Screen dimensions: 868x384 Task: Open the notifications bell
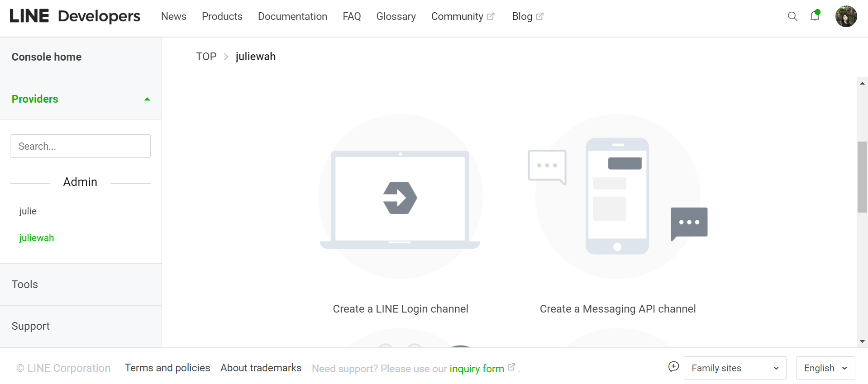point(815,16)
